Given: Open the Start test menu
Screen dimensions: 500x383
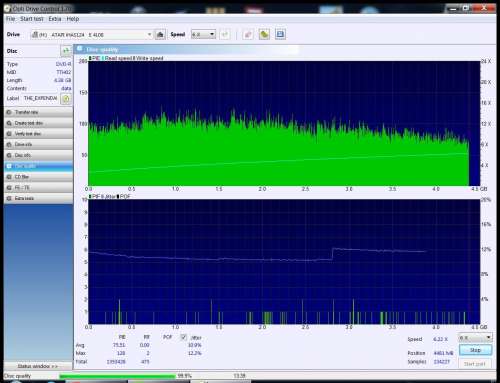Looking at the screenshot, I should click(32, 19).
